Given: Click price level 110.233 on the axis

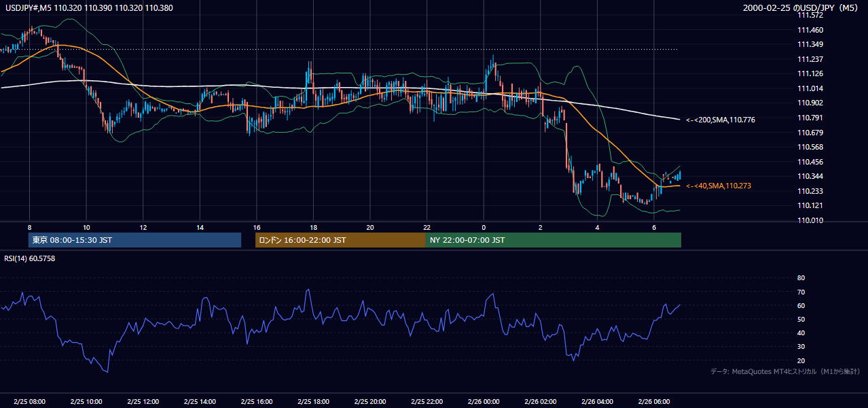Looking at the screenshot, I should tap(810, 191).
